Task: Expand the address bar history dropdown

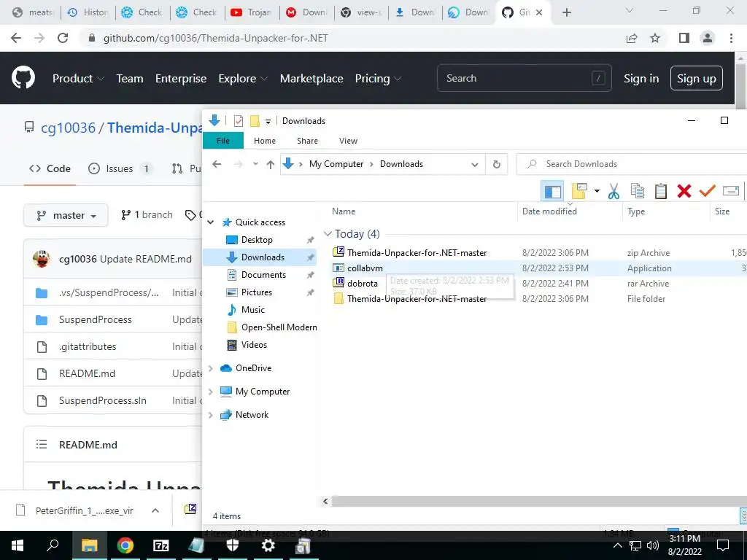Action: (x=474, y=164)
